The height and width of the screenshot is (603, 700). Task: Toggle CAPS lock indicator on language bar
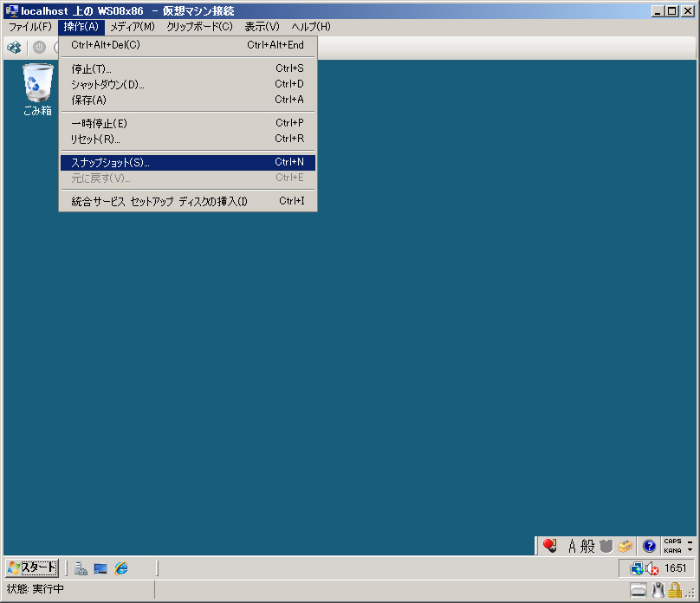click(673, 541)
